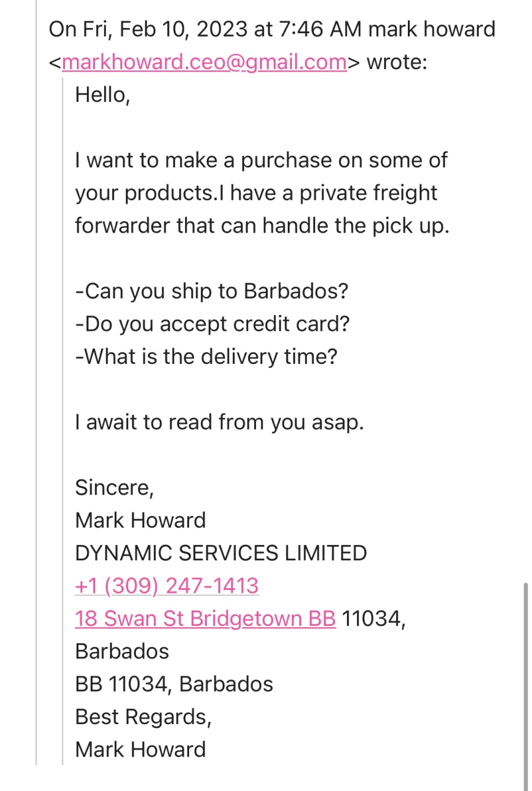The image size is (532, 791).
Task: Click 'Mark Howard' name directly below 'Sincere,'
Action: 141,520
